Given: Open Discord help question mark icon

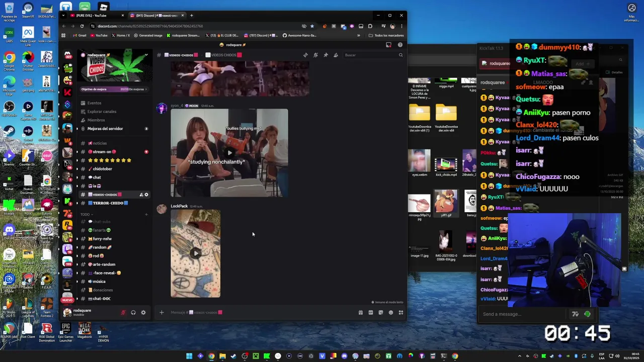Looking at the screenshot, I should click(400, 45).
